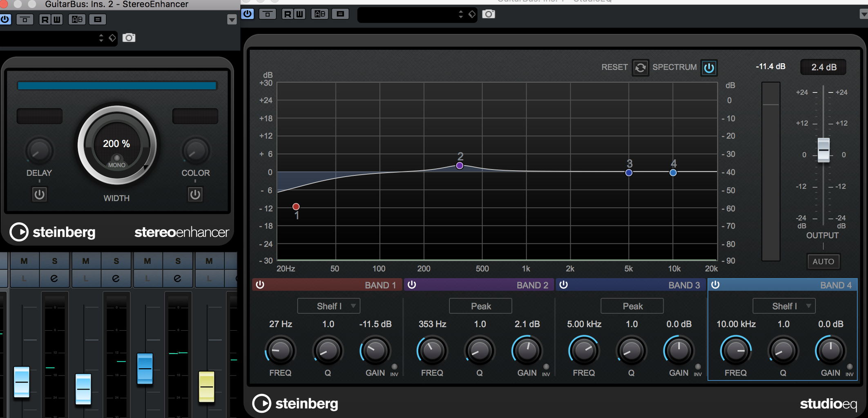The image size is (868, 418).
Task: Click the bypass icon in the StudioEQ window
Action: tap(268, 14)
